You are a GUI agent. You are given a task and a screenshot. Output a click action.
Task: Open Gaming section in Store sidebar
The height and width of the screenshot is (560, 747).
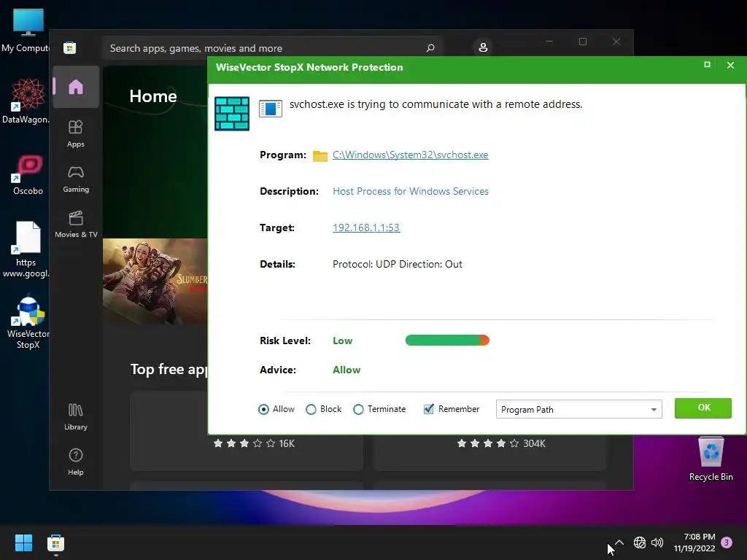(x=76, y=179)
